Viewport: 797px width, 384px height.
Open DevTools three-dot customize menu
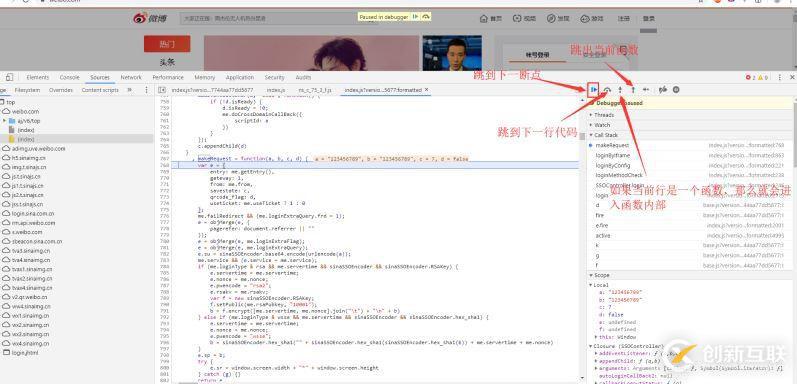[779, 77]
